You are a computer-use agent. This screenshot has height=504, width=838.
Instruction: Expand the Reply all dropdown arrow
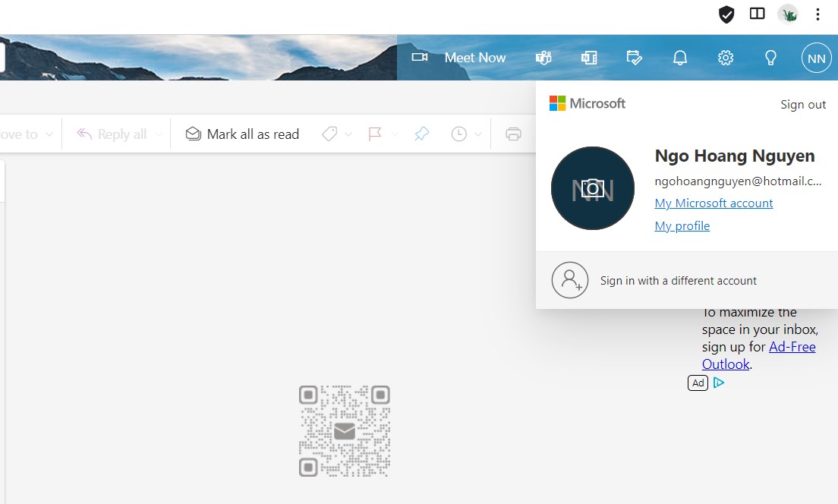[159, 134]
